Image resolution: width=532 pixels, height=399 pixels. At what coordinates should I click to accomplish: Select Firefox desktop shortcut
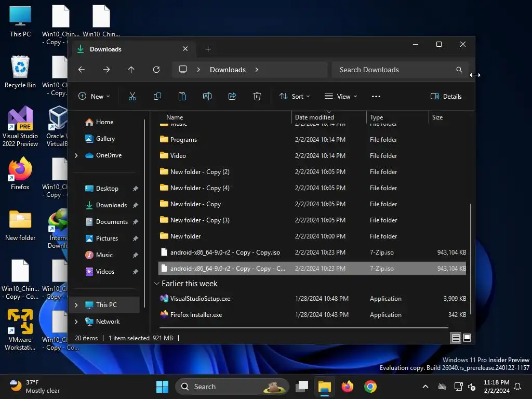[x=20, y=174]
